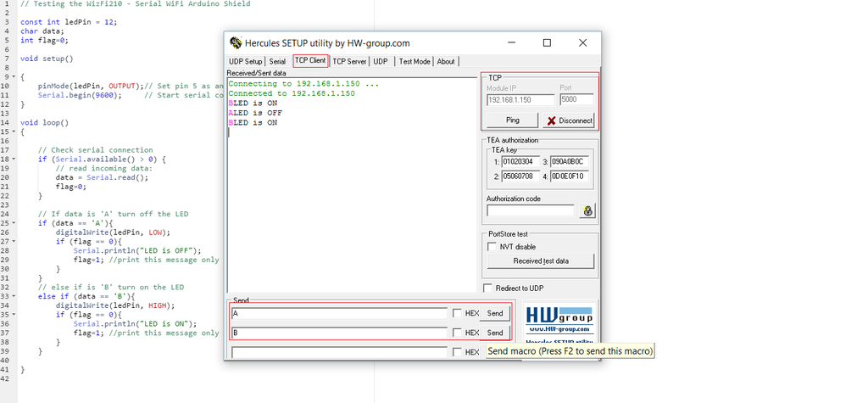868x403 pixels.
Task: Open the About tab
Action: pos(446,62)
